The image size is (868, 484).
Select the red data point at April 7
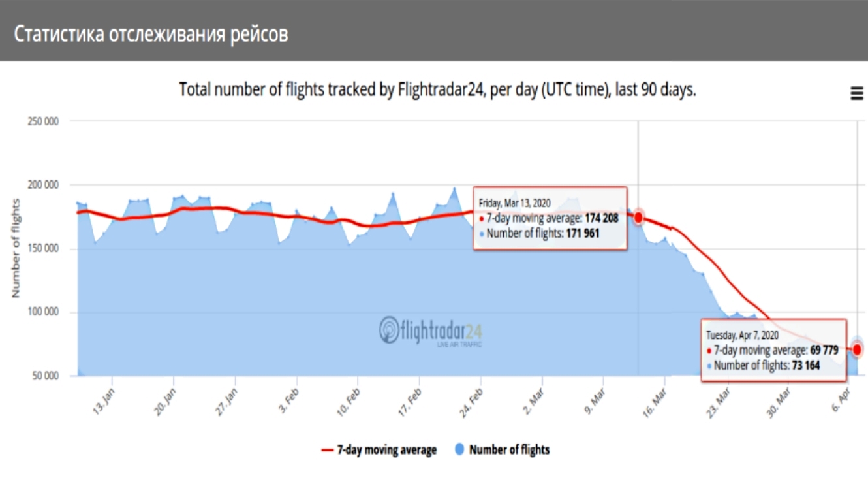(857, 349)
